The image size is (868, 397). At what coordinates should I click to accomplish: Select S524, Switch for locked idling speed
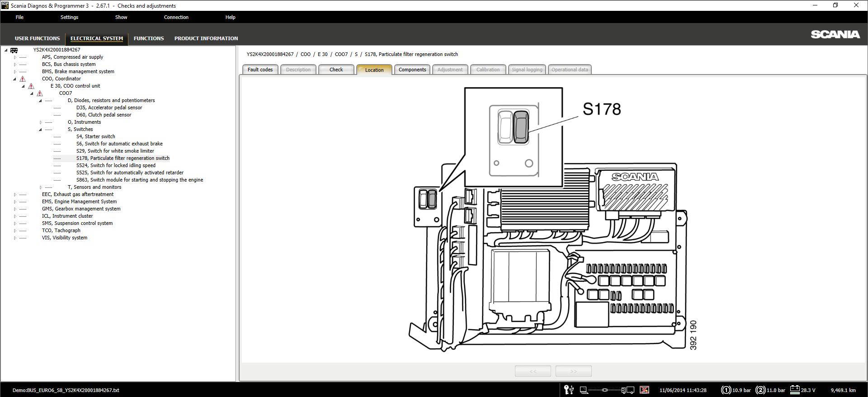(116, 165)
